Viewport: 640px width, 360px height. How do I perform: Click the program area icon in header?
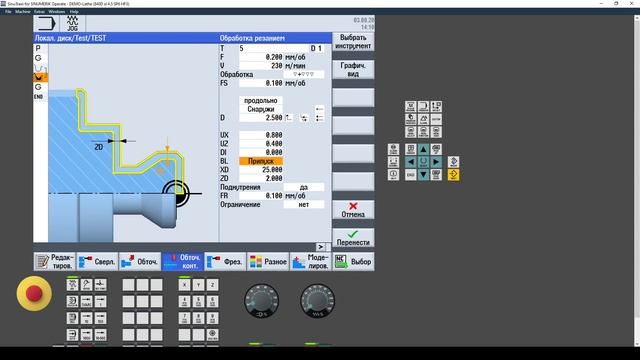(46, 24)
